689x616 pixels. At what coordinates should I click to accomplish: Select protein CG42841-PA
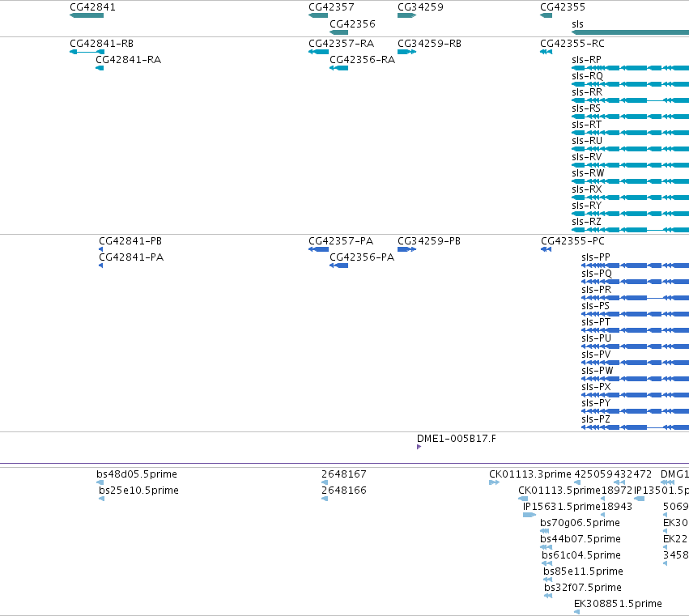click(101, 266)
